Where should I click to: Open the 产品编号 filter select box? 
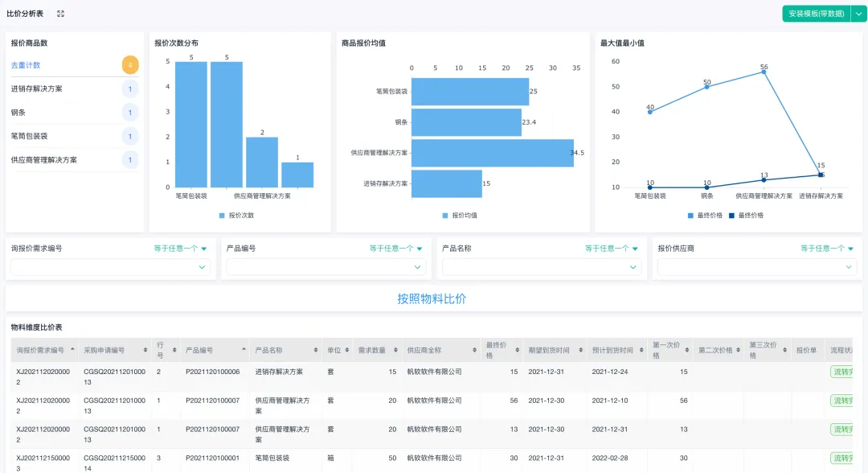326,267
